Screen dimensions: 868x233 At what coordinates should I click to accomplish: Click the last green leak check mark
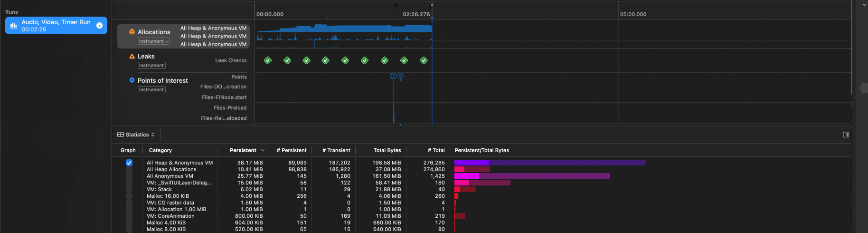point(424,60)
